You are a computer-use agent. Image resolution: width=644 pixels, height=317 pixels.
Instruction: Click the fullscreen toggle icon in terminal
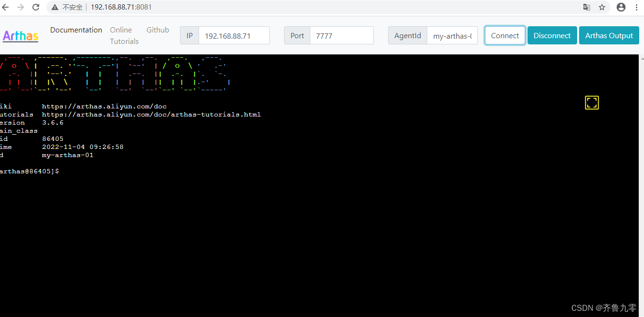tap(591, 102)
